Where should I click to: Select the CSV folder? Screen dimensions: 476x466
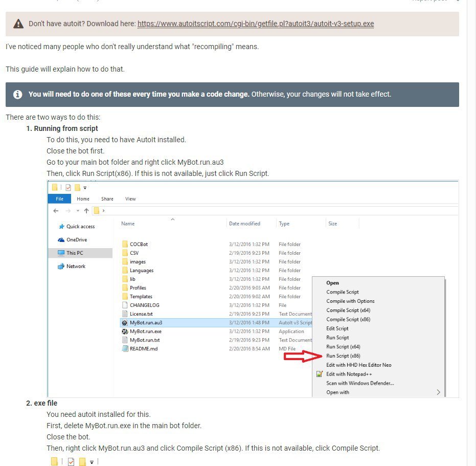click(134, 253)
